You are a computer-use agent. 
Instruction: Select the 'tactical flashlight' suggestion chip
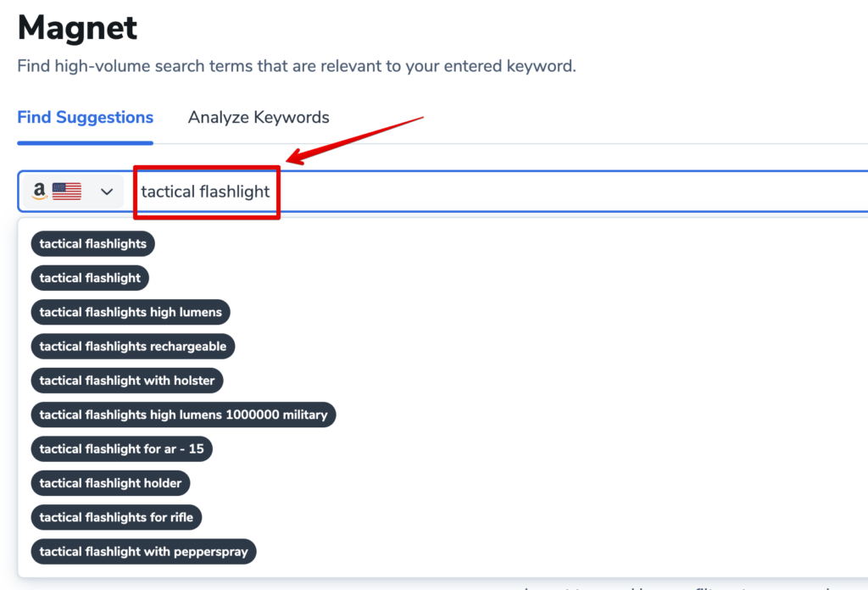(90, 278)
